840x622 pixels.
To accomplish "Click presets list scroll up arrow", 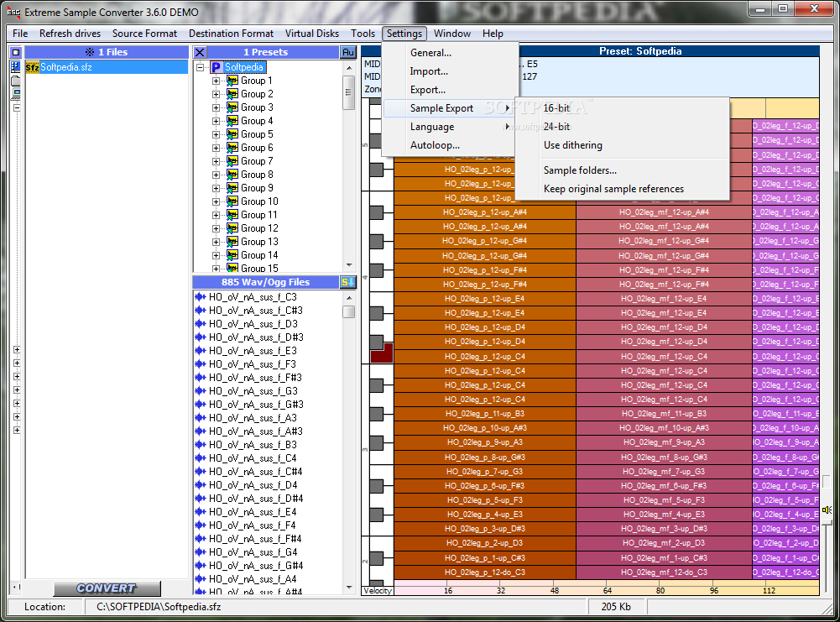I will point(349,68).
